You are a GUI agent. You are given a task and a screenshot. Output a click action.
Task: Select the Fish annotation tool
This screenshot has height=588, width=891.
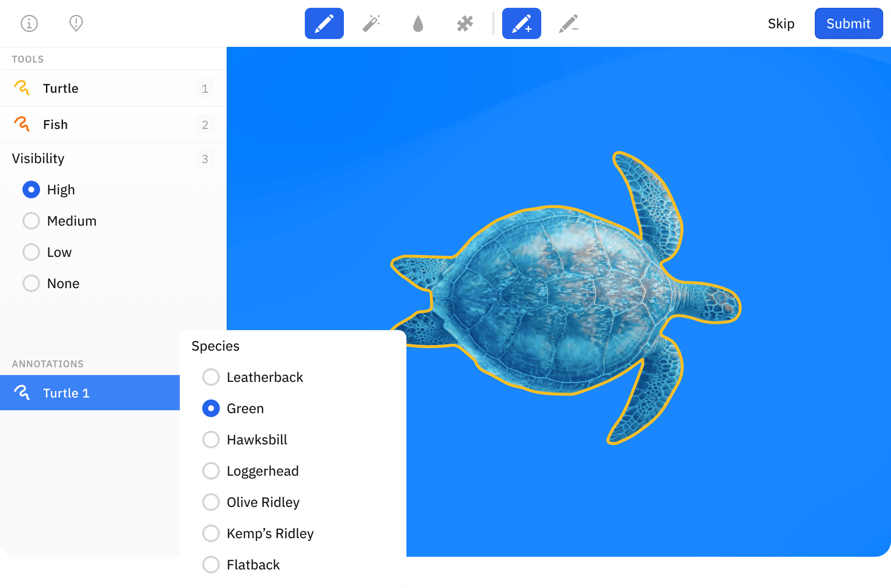pos(55,125)
